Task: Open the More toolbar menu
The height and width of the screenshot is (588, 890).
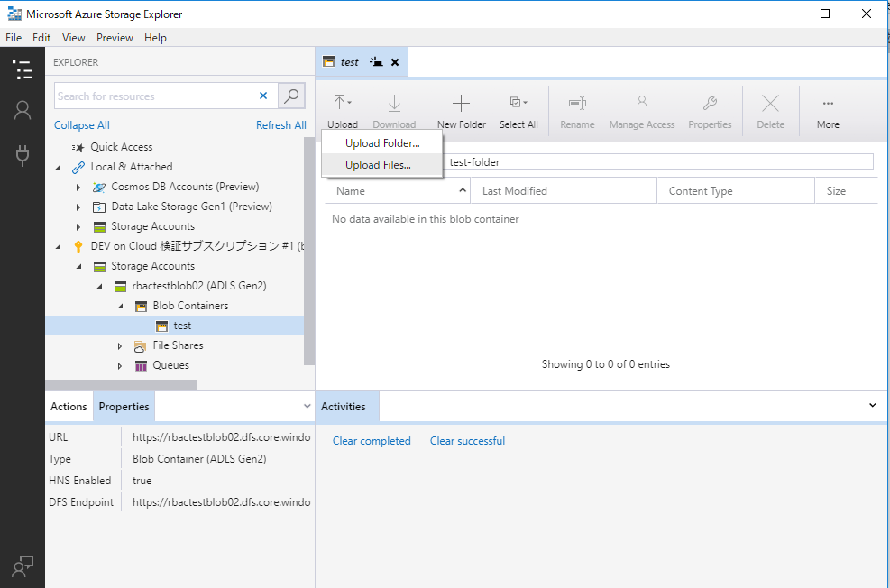Action: [828, 112]
